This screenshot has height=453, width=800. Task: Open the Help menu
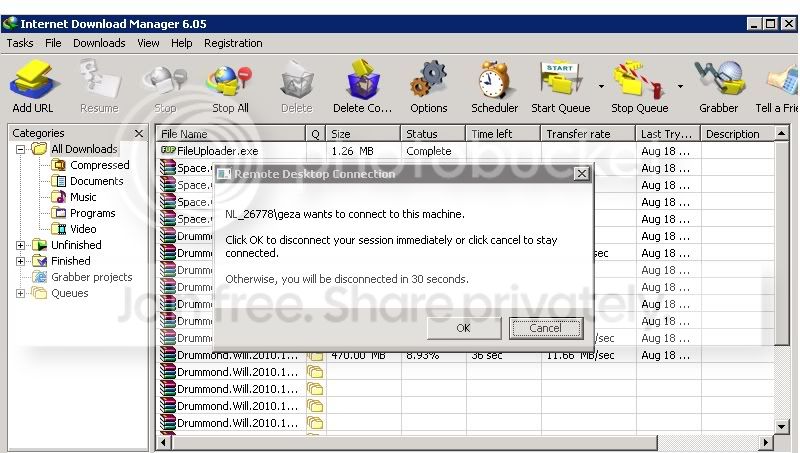click(182, 43)
